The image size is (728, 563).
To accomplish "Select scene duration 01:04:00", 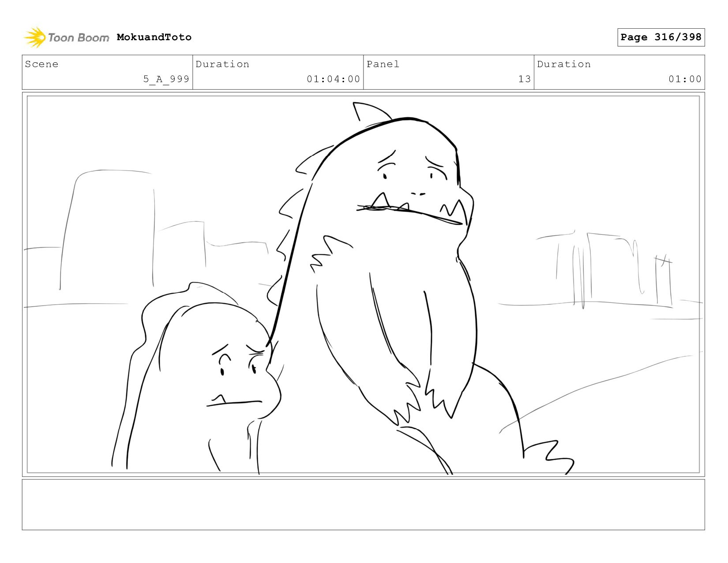I will point(334,79).
